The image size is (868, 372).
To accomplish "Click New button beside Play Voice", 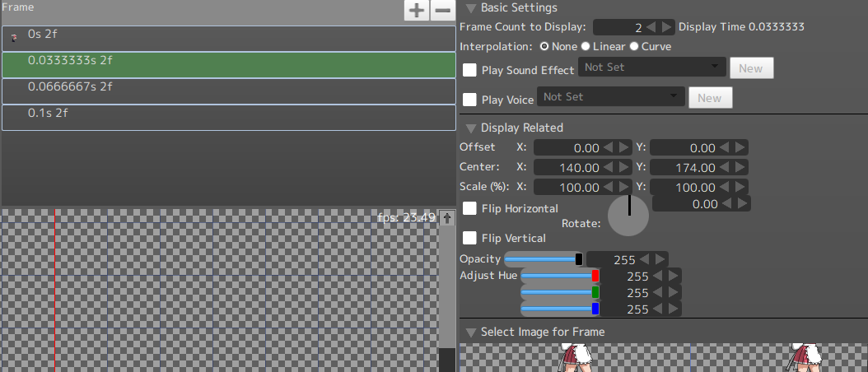I will coord(709,98).
